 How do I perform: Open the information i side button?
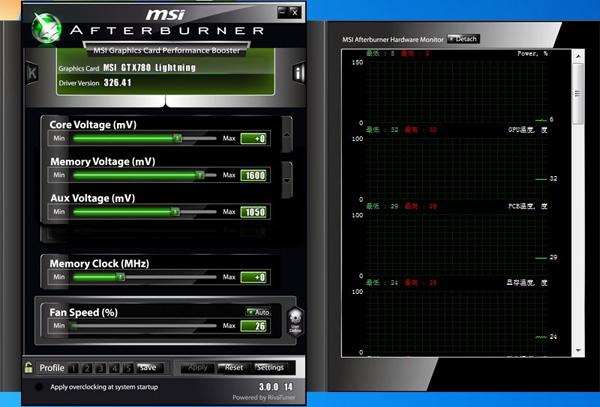click(299, 73)
